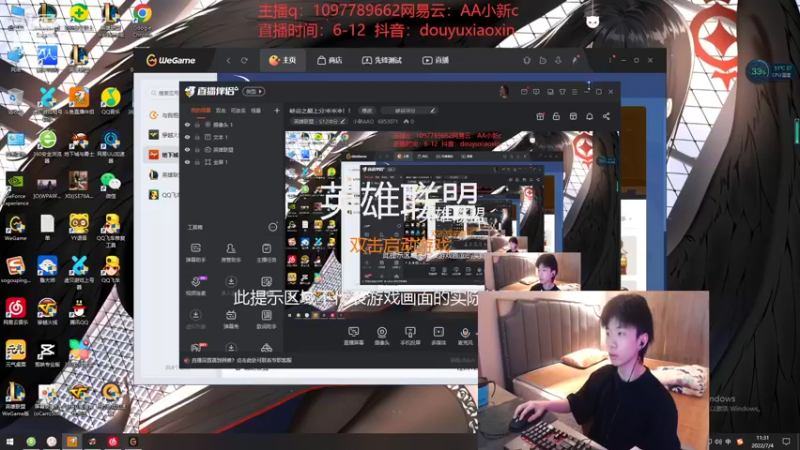Screen dimensions: 800x450
Task: Select third scene tab in streaming app
Action: click(238, 110)
